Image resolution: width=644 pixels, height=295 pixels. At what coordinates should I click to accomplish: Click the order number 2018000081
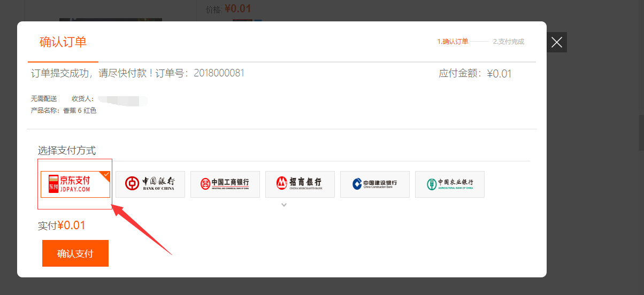click(219, 73)
